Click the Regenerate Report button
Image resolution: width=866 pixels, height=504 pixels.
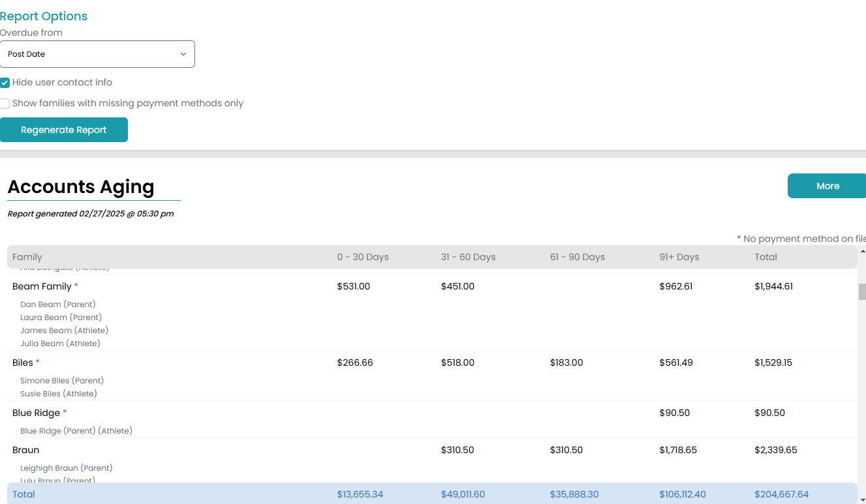click(x=64, y=130)
